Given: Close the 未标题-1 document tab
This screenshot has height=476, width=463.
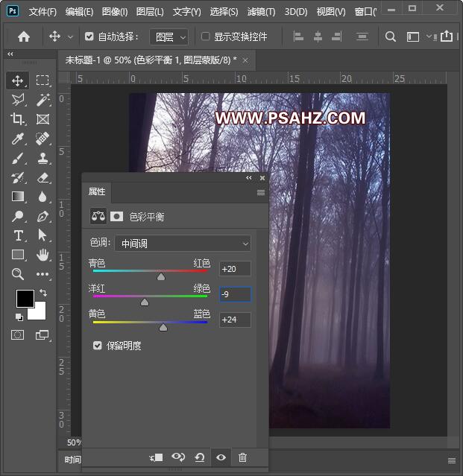Looking at the screenshot, I should (x=245, y=61).
